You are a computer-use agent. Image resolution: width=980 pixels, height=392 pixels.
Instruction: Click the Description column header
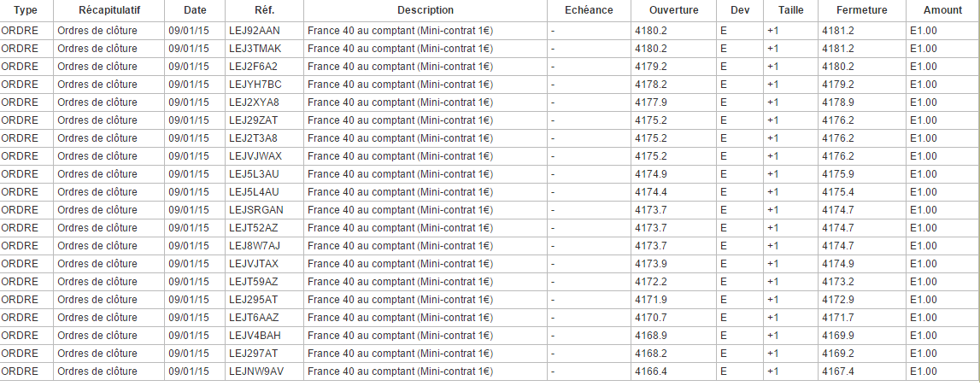click(425, 10)
